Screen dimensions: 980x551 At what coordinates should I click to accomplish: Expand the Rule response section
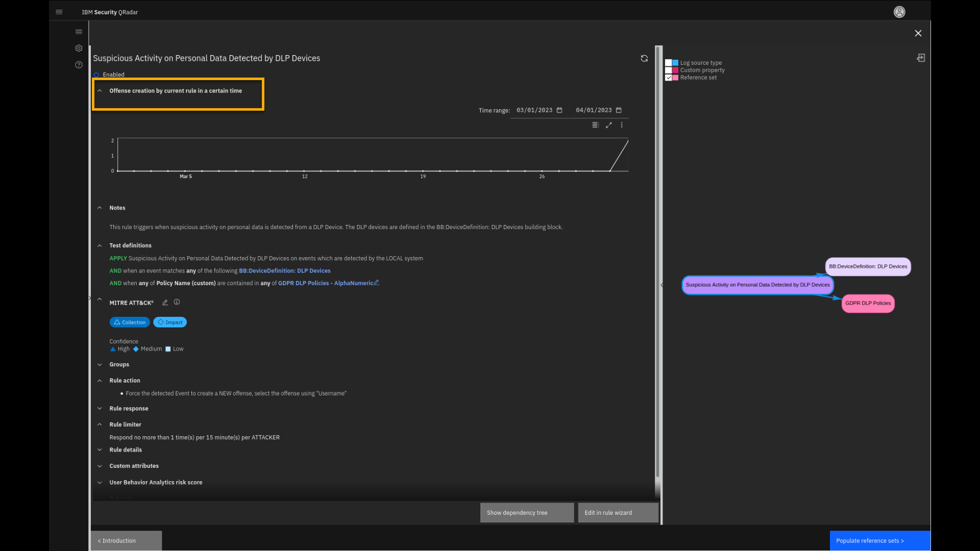[100, 409]
